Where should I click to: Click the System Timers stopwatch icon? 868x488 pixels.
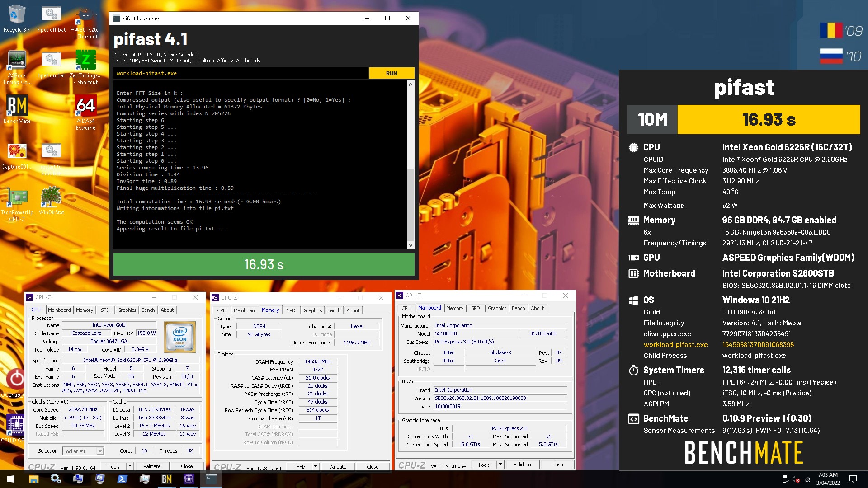coord(633,370)
